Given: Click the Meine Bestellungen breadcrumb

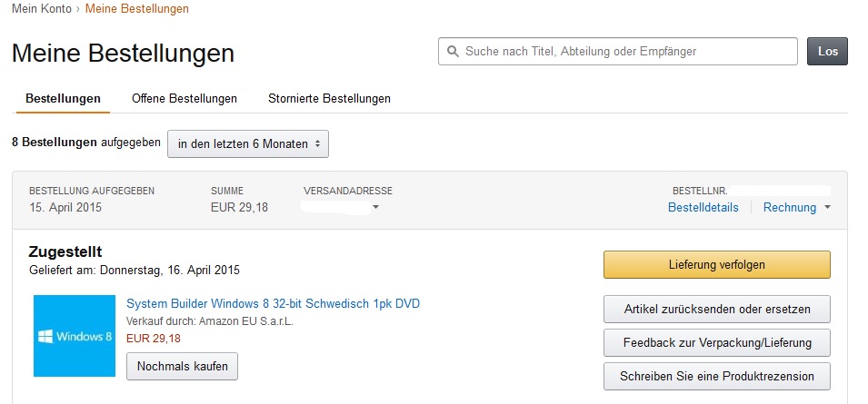Looking at the screenshot, I should pos(137,9).
